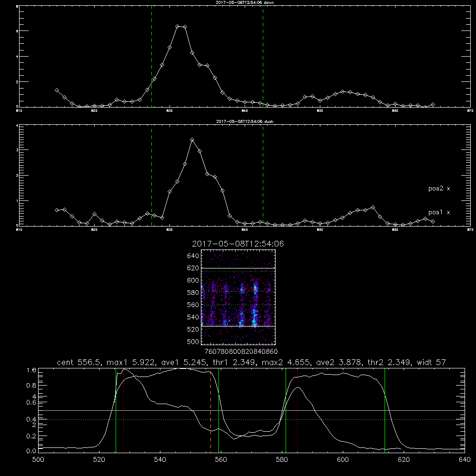Viewport: 476px width, 476px height.
Task: Click the lower white horizontal line in the heatmap
Action: pyautogui.click(x=238, y=326)
